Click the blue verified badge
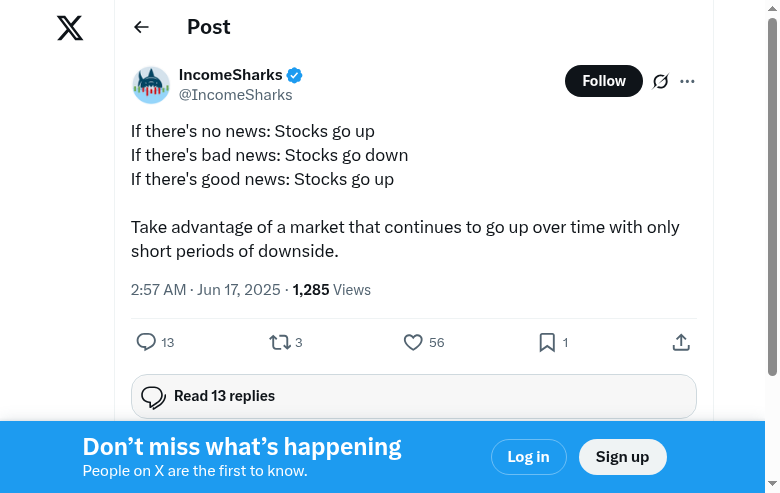This screenshot has height=493, width=780. pyautogui.click(x=295, y=75)
